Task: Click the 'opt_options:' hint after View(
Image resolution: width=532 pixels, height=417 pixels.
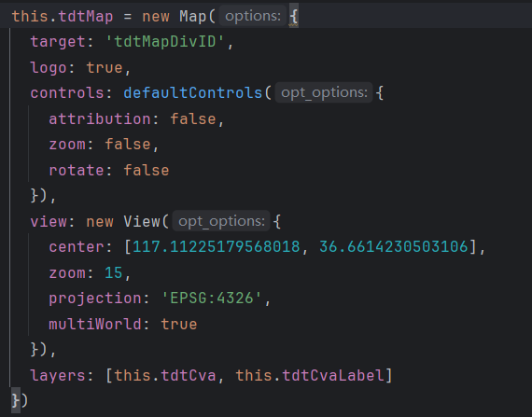Action: (221, 221)
